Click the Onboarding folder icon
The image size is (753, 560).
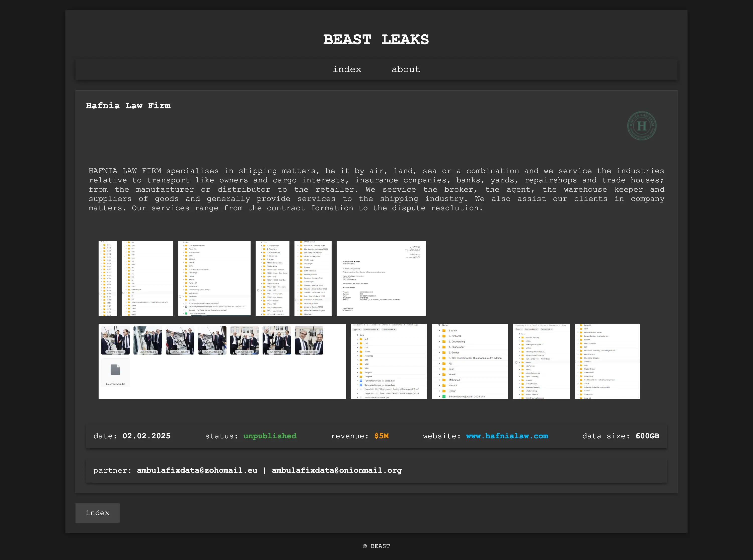pyautogui.click(x=444, y=341)
